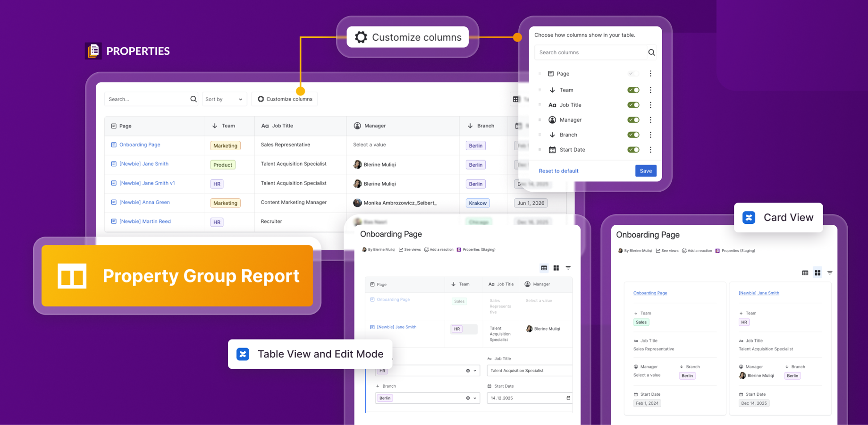Open three-dot menu for Start Date column
The width and height of the screenshot is (868, 425).
650,150
